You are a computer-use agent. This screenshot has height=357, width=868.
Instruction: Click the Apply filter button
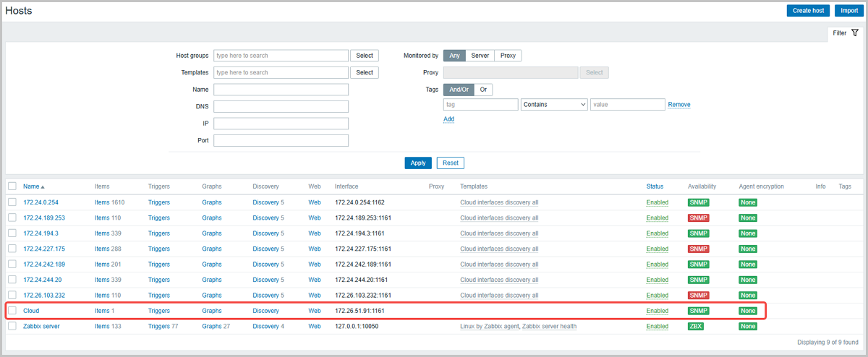418,163
